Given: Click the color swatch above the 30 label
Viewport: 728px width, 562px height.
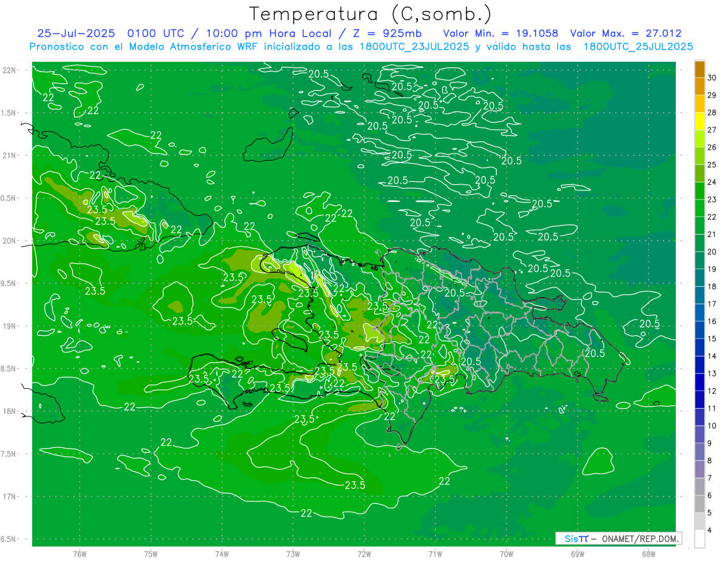Looking at the screenshot, I should tap(699, 69).
